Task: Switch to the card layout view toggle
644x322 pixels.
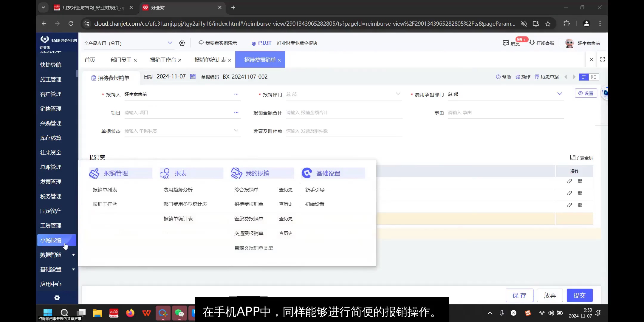Action: [594, 77]
